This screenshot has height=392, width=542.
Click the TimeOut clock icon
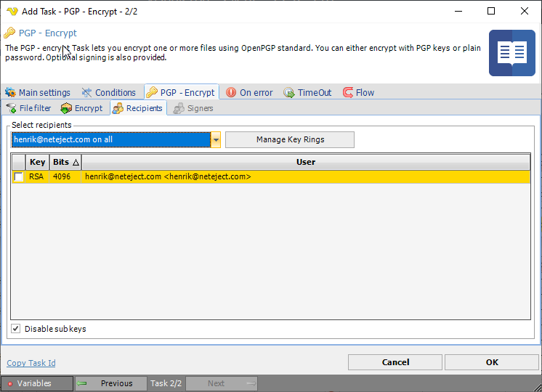tap(289, 93)
